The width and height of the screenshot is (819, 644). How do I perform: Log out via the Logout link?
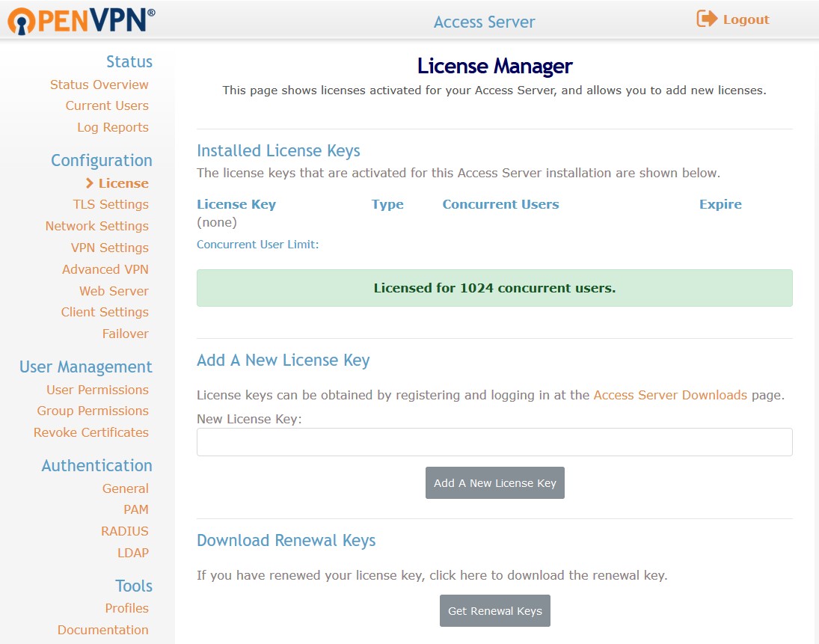pyautogui.click(x=746, y=19)
